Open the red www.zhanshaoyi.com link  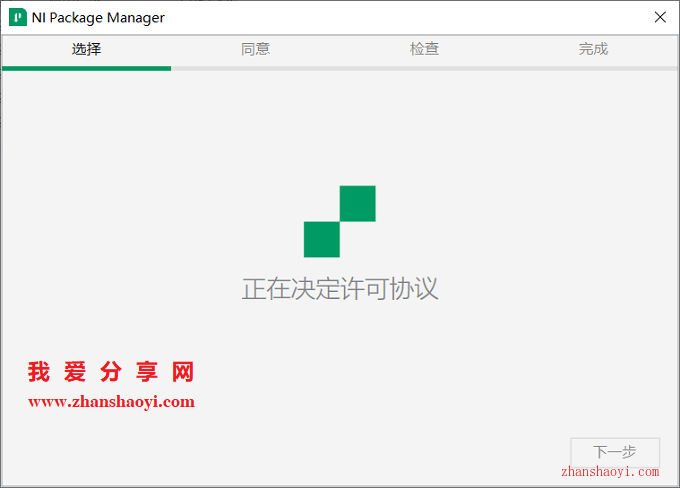point(111,402)
